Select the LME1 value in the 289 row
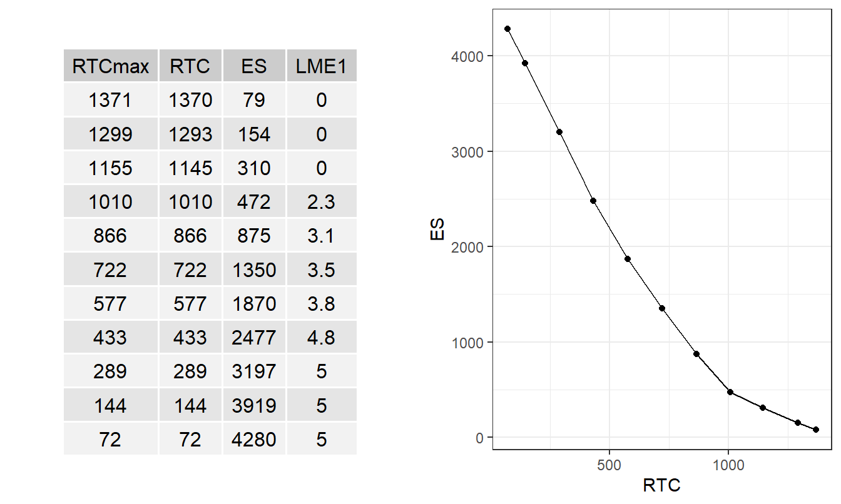The width and height of the screenshot is (841, 504). click(322, 371)
